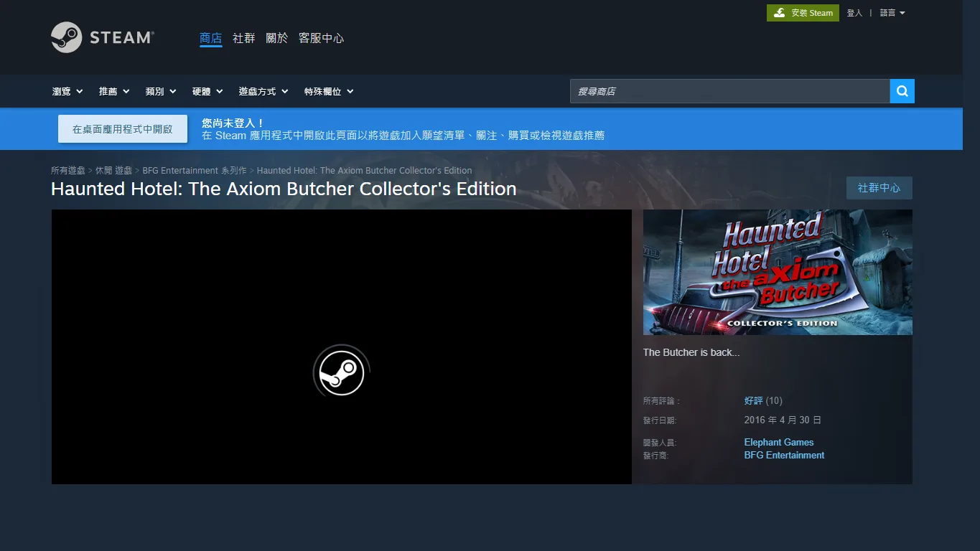Open developer Elephant Games link
The height and width of the screenshot is (551, 980).
(x=779, y=442)
